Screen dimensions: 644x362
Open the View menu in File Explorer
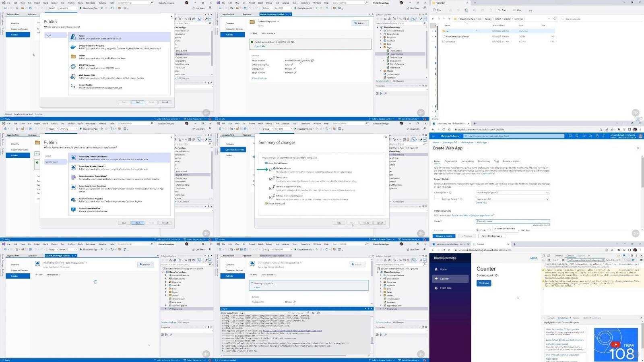(518, 10)
